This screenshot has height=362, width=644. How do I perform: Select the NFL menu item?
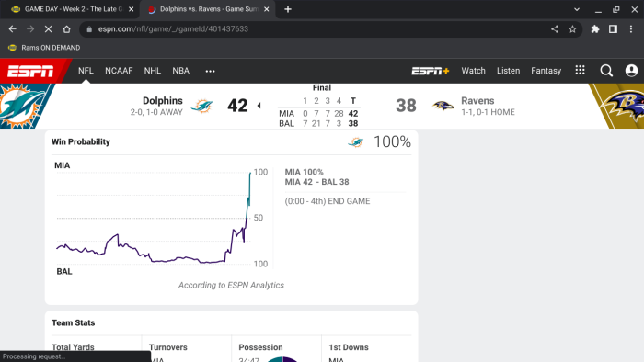click(86, 71)
